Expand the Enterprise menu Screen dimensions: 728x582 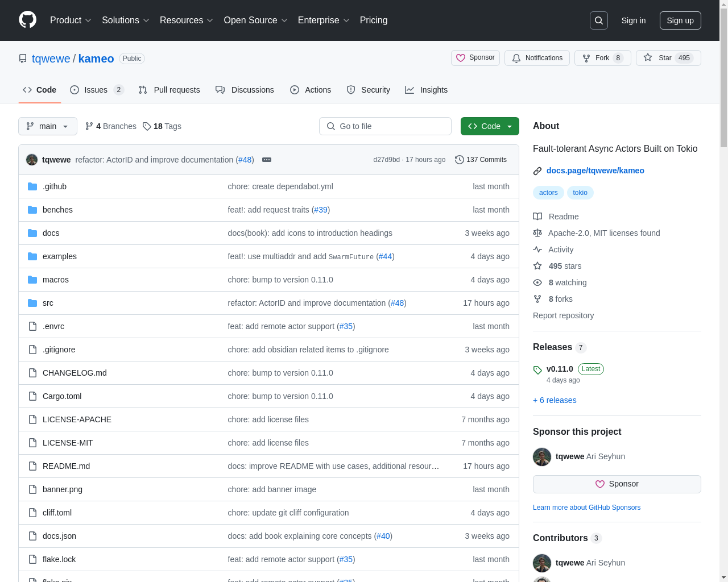coord(324,20)
